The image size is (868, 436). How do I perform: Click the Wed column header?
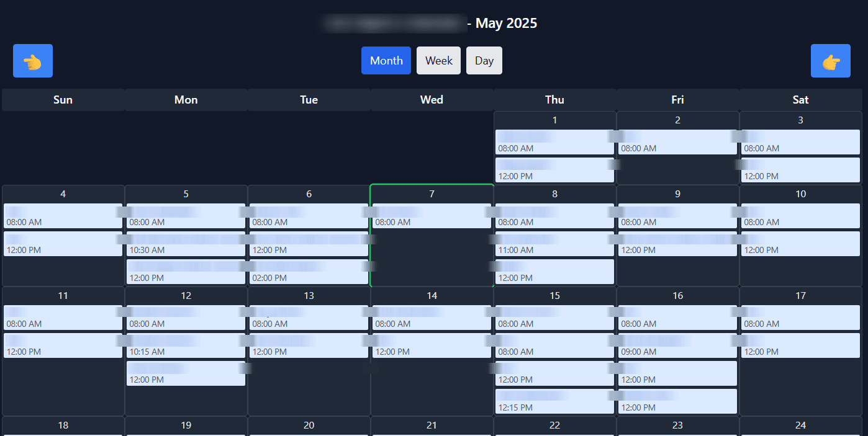click(432, 100)
